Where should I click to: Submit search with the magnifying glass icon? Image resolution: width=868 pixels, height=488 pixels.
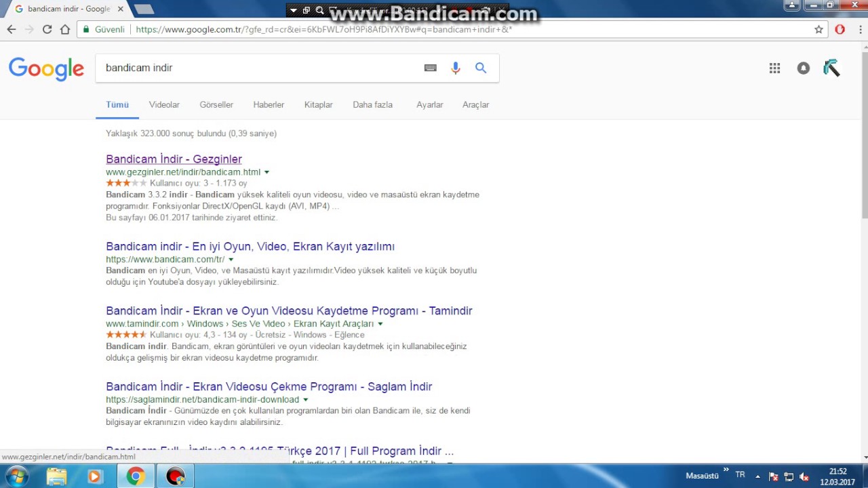coord(481,68)
